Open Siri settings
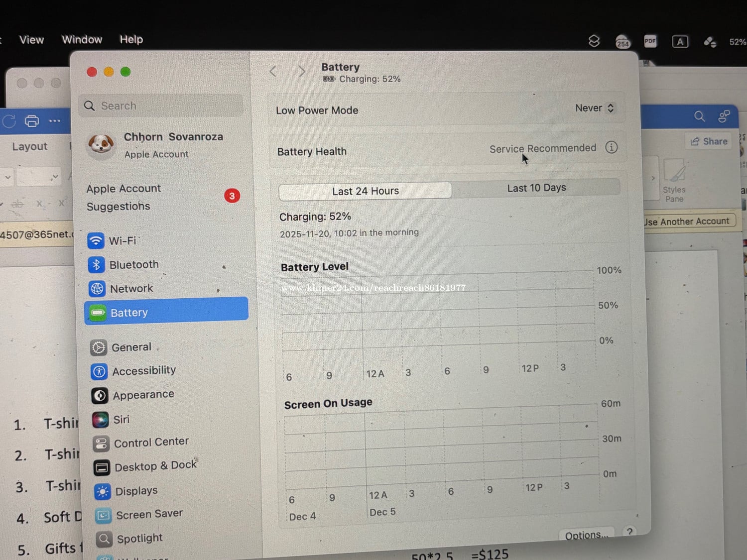 121,420
